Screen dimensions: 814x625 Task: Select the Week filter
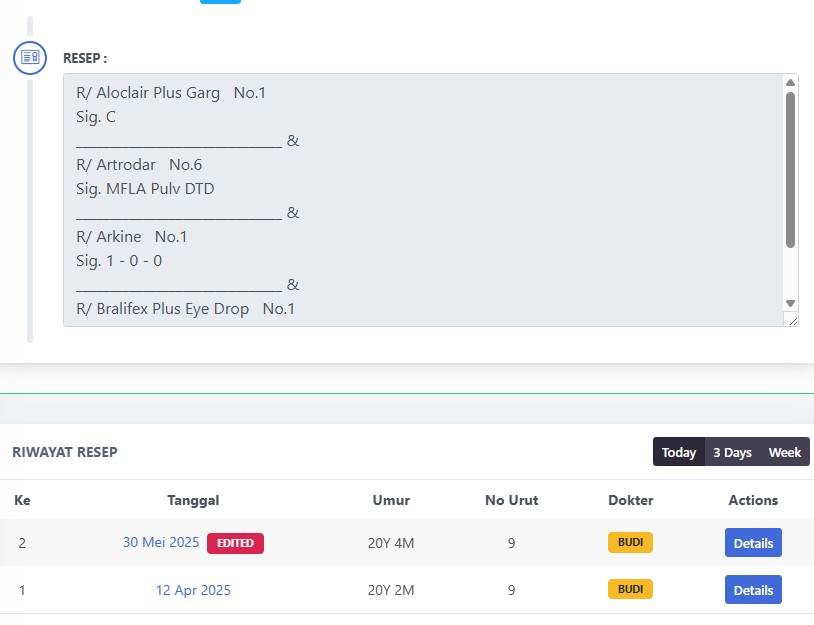tap(784, 452)
